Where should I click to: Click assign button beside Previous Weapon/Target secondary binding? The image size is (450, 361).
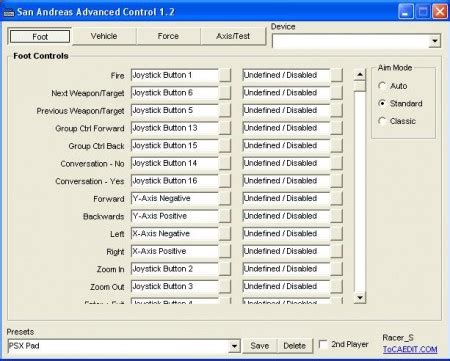pyautogui.click(x=337, y=111)
